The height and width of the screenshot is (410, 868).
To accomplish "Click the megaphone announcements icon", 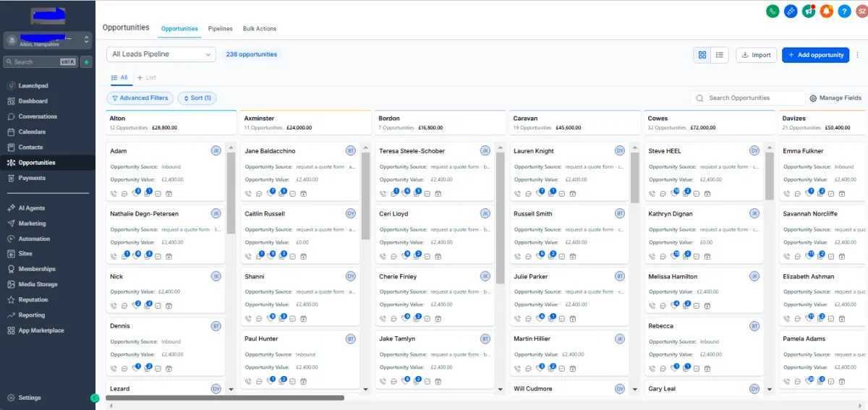I will pyautogui.click(x=809, y=11).
